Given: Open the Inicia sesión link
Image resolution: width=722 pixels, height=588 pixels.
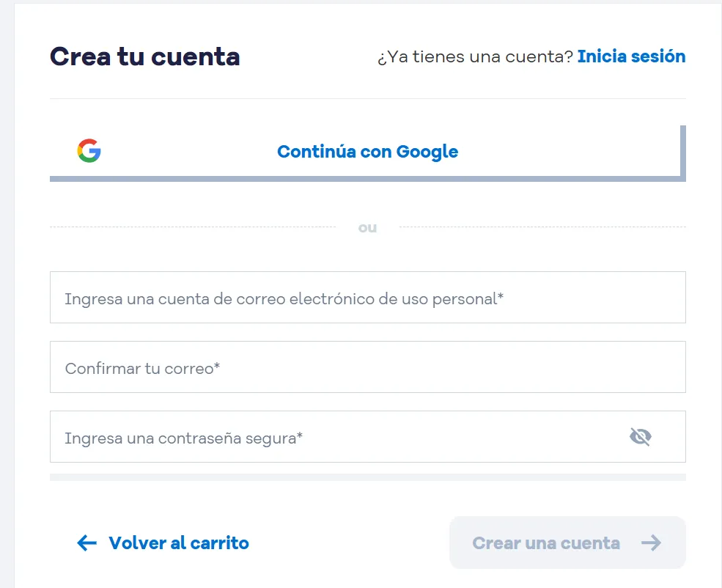Looking at the screenshot, I should [x=631, y=56].
